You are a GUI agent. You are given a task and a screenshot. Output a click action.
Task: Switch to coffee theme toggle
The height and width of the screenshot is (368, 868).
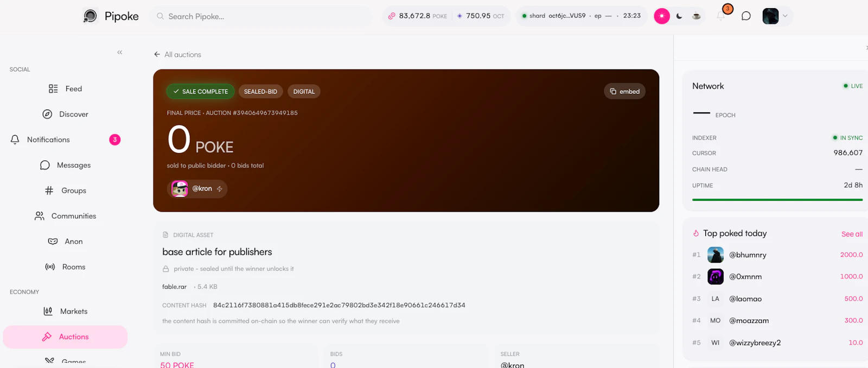(696, 16)
